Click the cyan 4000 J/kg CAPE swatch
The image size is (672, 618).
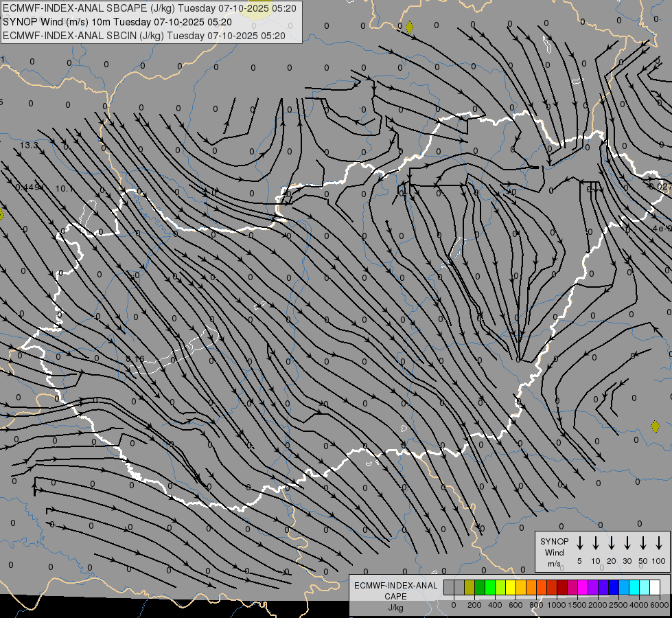(x=634, y=587)
